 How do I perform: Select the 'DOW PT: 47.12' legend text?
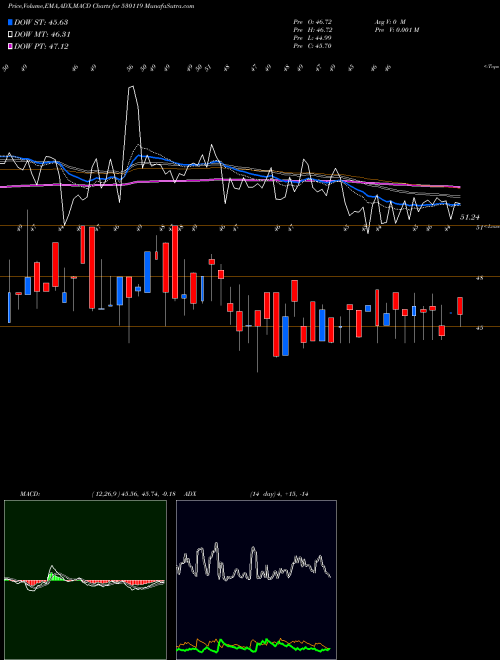coord(41,47)
